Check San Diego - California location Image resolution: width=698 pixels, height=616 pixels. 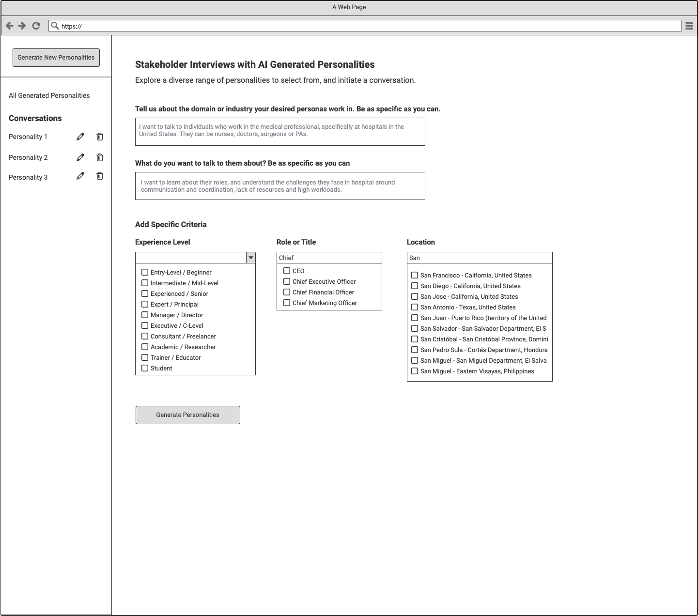(415, 286)
